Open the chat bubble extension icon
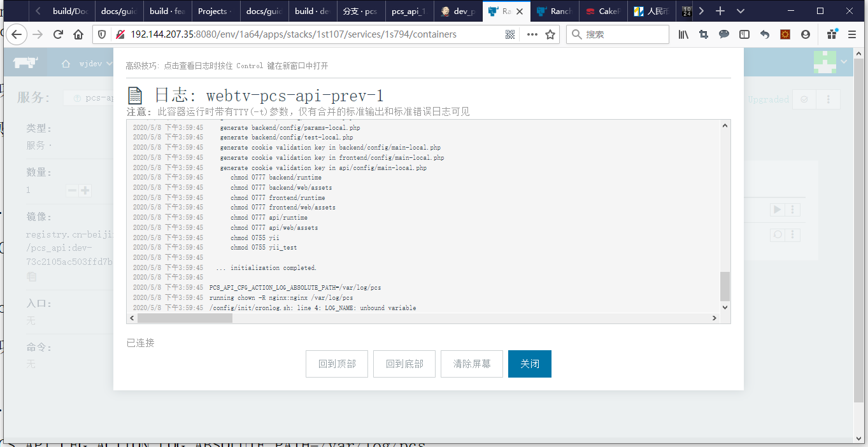The image size is (868, 447). pos(724,34)
